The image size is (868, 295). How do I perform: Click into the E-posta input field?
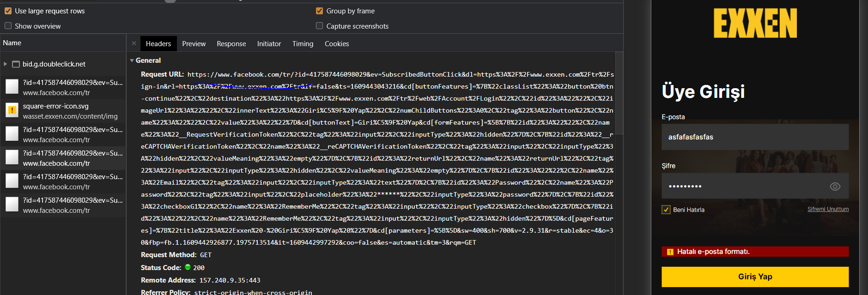click(x=755, y=137)
